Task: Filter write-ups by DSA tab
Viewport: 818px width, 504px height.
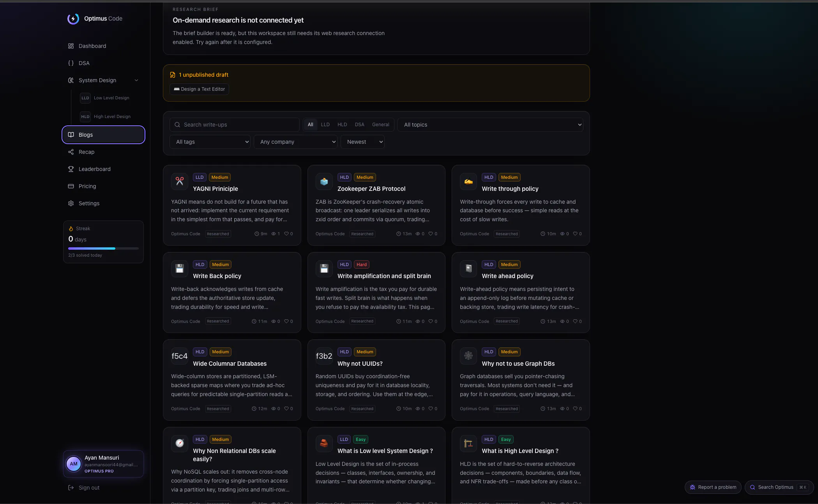Action: point(360,125)
